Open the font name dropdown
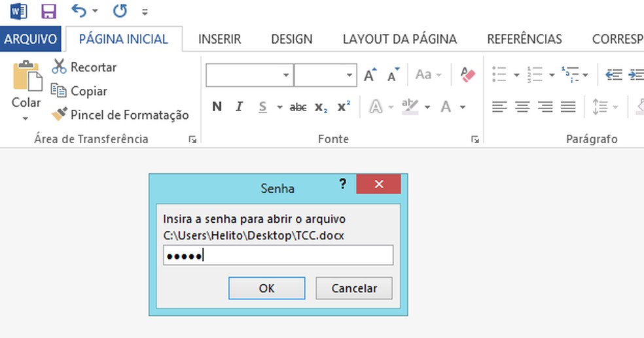The image size is (644, 338). (x=286, y=75)
